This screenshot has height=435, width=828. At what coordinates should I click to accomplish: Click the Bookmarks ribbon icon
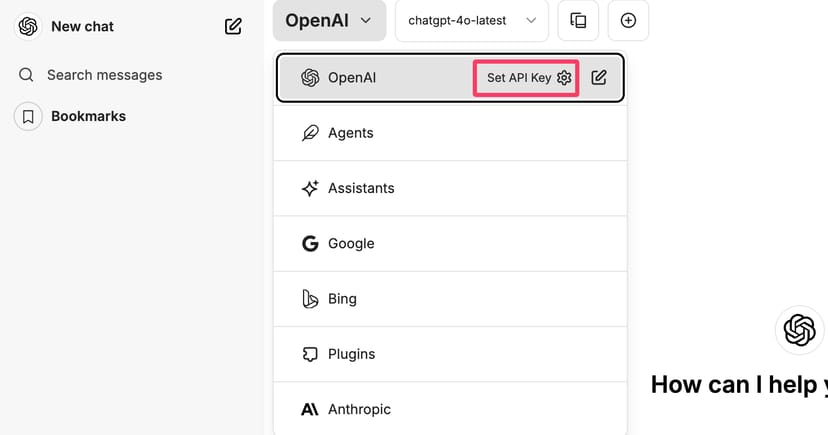[x=28, y=116]
